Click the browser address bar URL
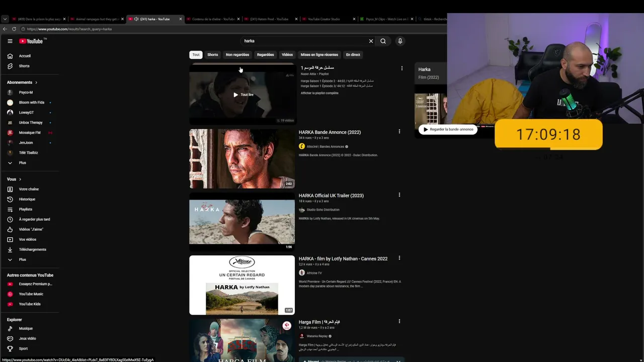This screenshot has height=362, width=644. click(x=69, y=29)
